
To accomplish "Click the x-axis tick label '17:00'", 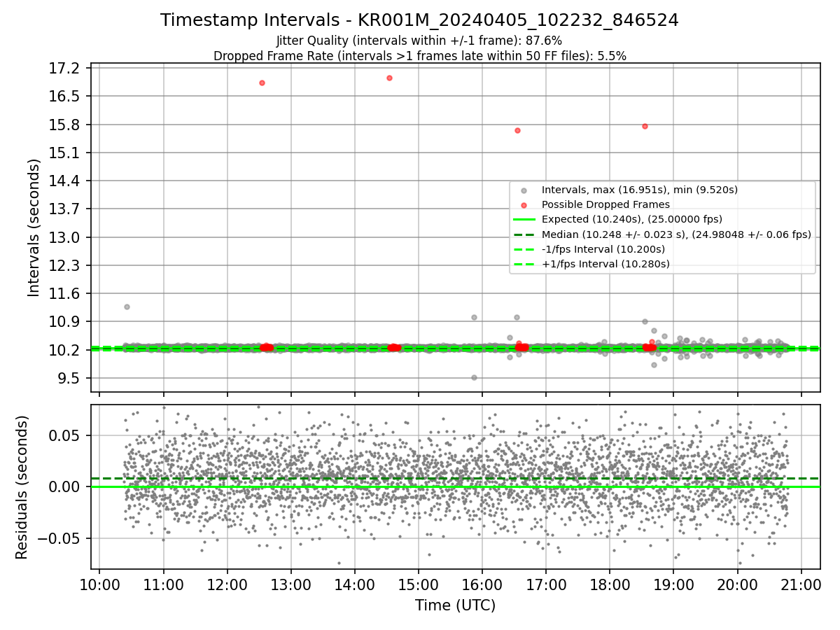I will 546,584.
